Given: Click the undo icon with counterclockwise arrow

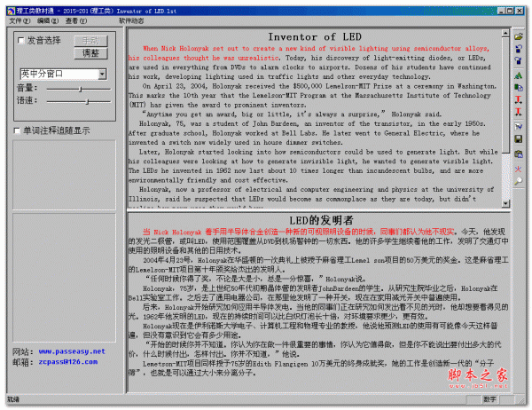Looking at the screenshot, I should [x=518, y=49].
